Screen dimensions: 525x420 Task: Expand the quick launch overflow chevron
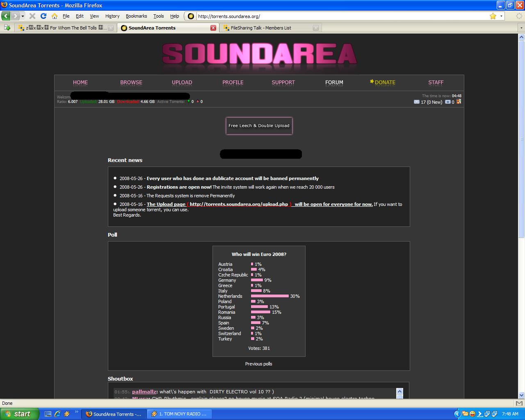click(76, 412)
